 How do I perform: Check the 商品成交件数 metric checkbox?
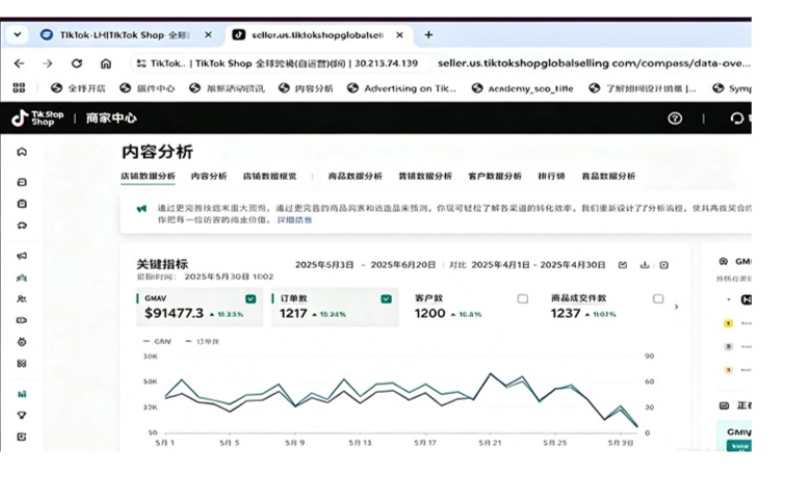pos(658,298)
